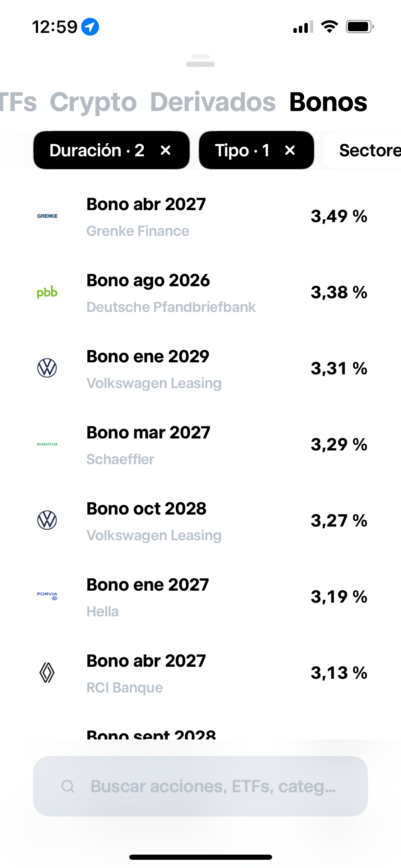Focus the Buscar acciones search field

(x=200, y=786)
